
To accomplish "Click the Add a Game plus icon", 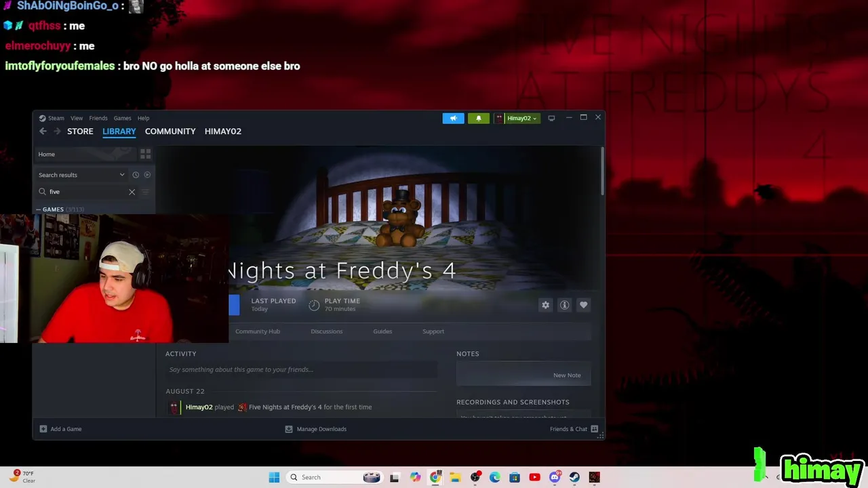I will pos(43,429).
